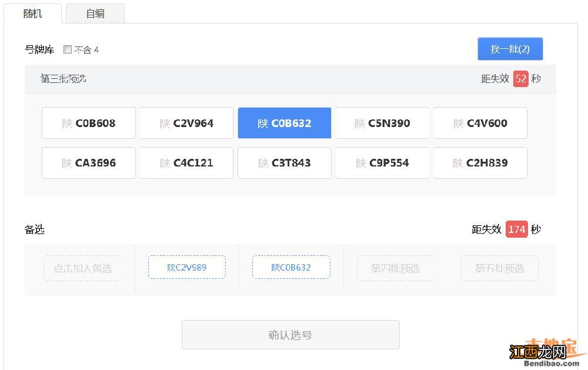
Task: Select plate 陕 C3T843
Action: coord(285,163)
